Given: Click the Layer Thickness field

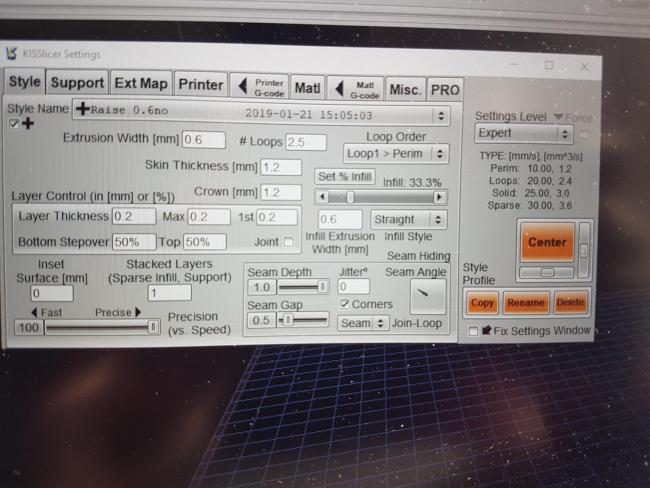Looking at the screenshot, I should point(134,216).
